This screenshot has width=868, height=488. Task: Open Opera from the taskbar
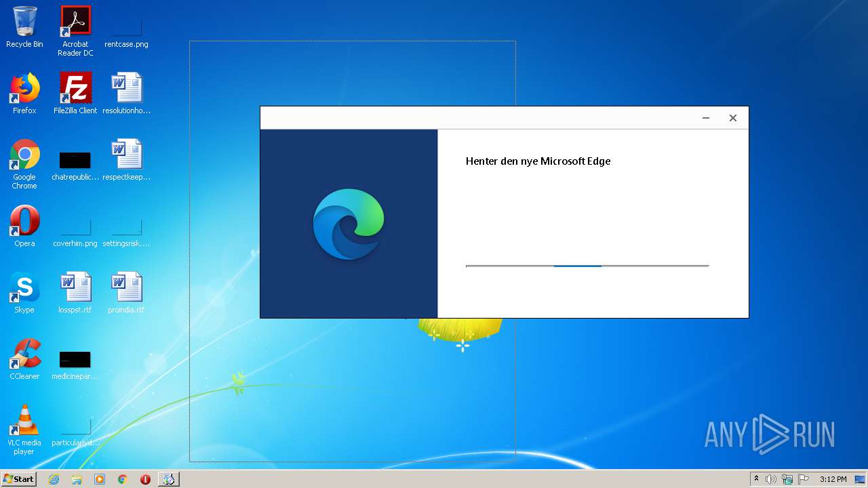click(x=145, y=479)
